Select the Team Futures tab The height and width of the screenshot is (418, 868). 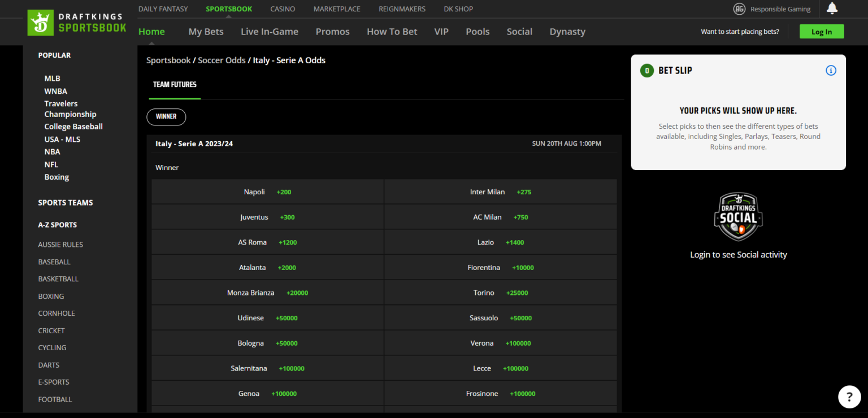175,85
